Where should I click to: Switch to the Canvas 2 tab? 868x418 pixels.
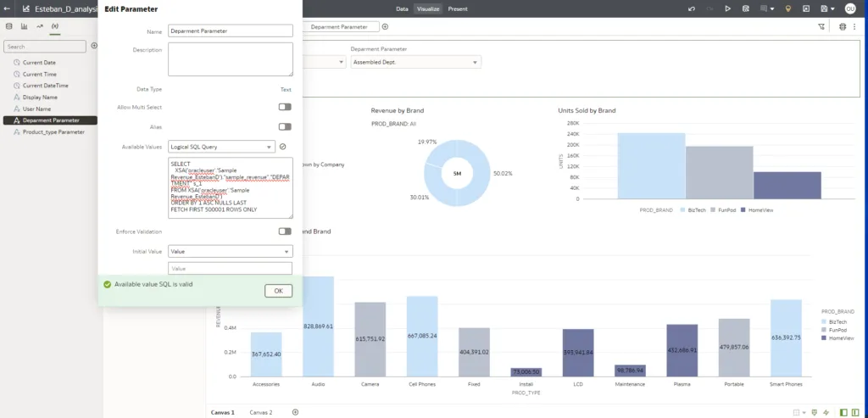(x=261, y=412)
